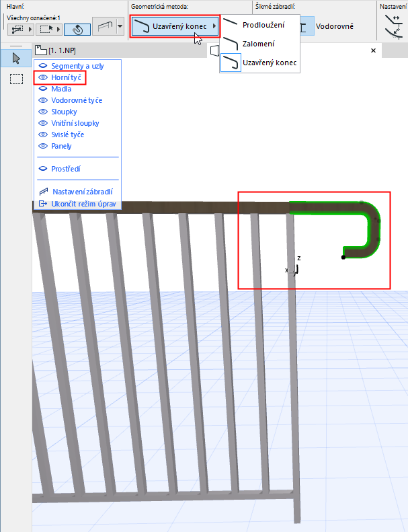Expand arrow next to the railing icon

120,26
